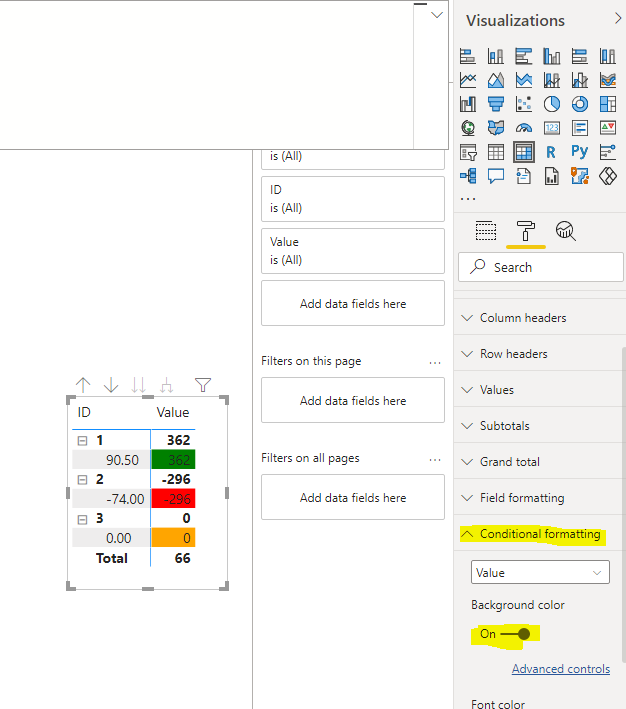Add a Decomposition tree visual
626x709 pixels.
468,175
